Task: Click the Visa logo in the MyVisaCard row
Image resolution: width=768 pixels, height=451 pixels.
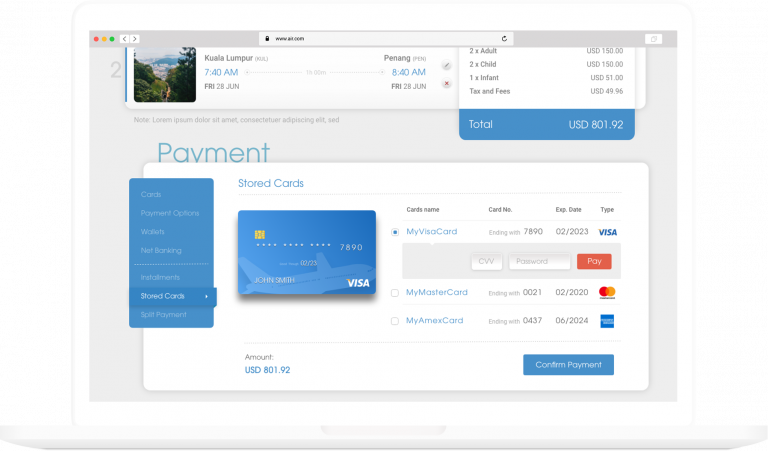Action: [x=607, y=232]
